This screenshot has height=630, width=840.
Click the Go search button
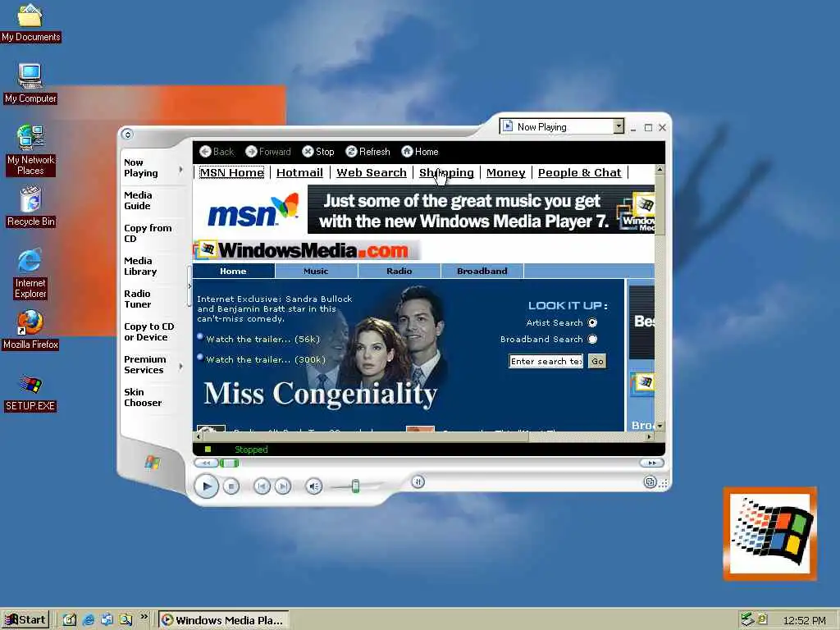coord(597,361)
